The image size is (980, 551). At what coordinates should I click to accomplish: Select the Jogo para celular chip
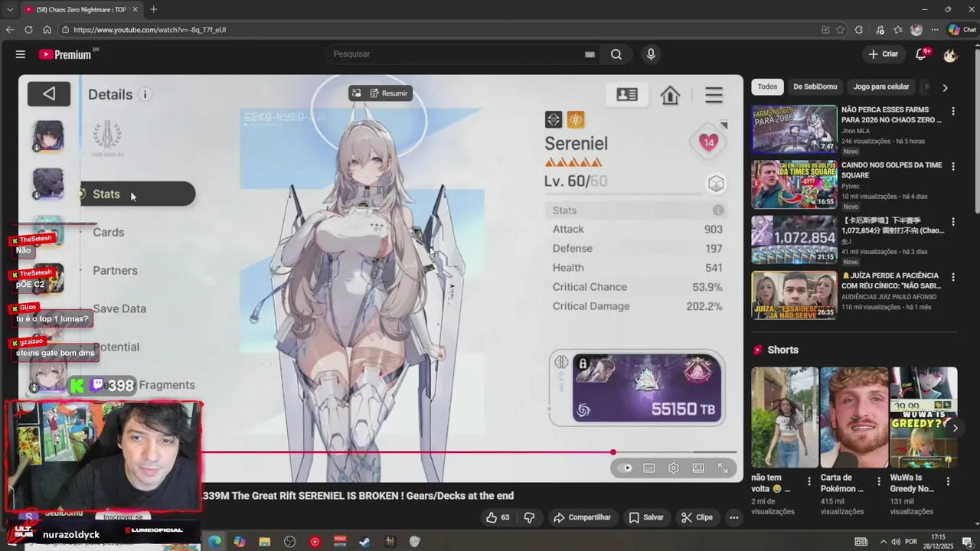tap(881, 86)
